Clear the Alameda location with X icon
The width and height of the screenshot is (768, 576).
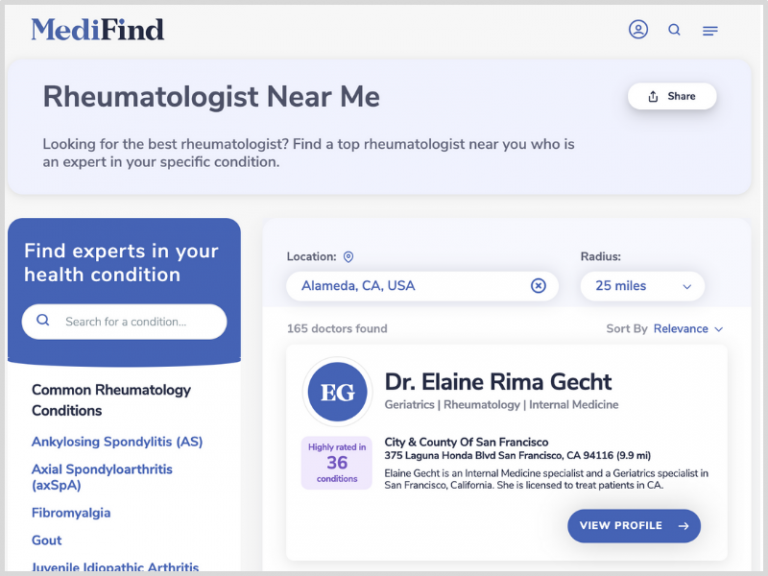point(538,286)
